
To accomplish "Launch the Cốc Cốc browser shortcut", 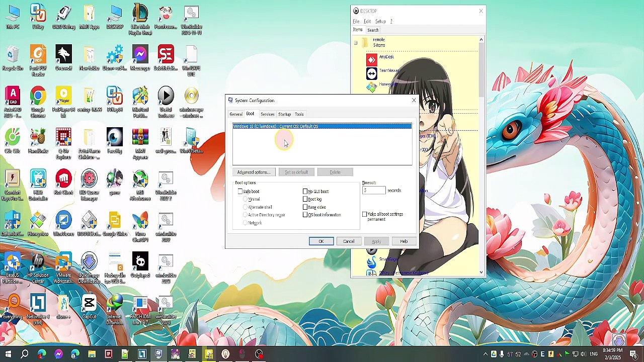I will (13, 141).
